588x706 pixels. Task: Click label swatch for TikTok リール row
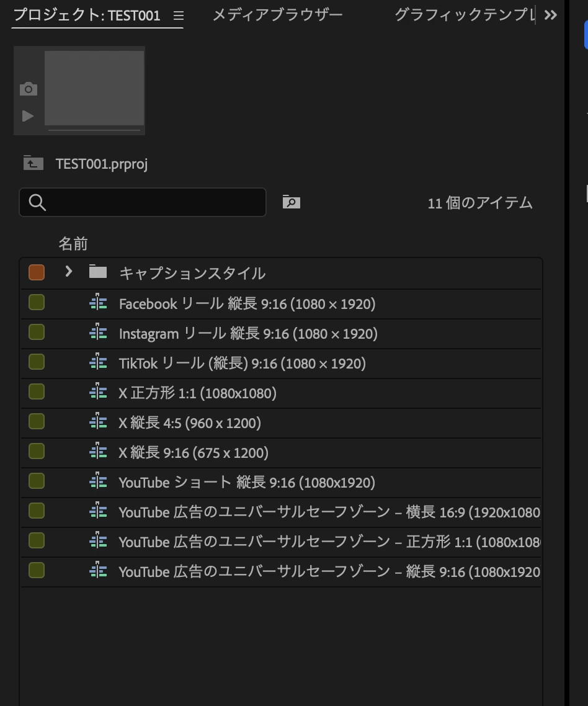(37, 362)
